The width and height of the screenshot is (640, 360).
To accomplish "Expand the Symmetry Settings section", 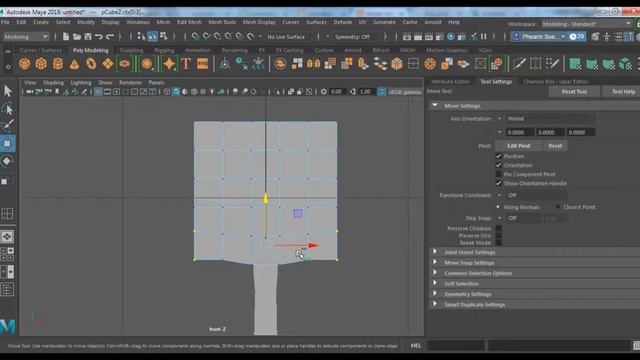I will click(435, 294).
